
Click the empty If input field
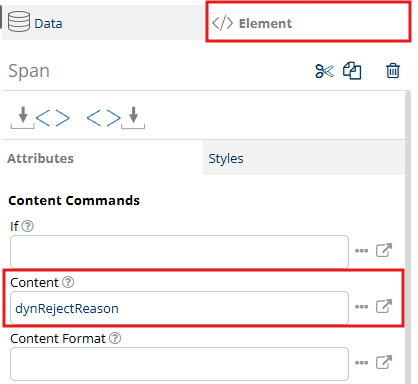pos(179,252)
